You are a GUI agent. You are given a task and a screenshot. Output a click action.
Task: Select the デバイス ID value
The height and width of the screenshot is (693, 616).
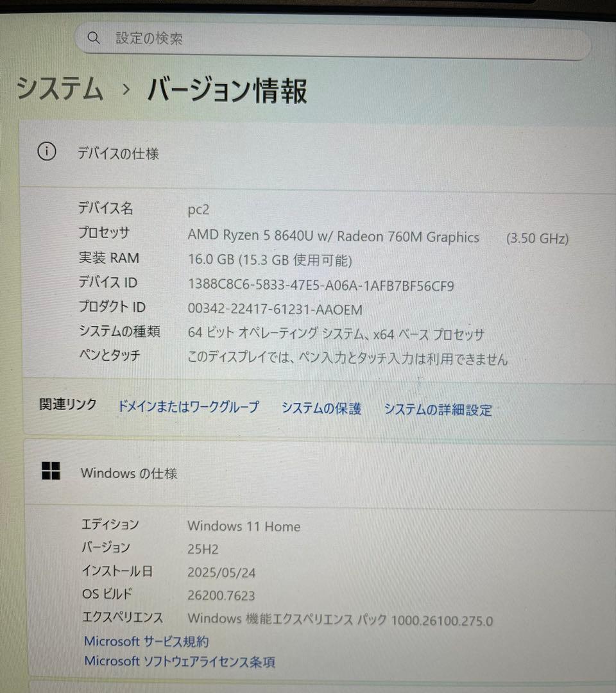click(321, 285)
